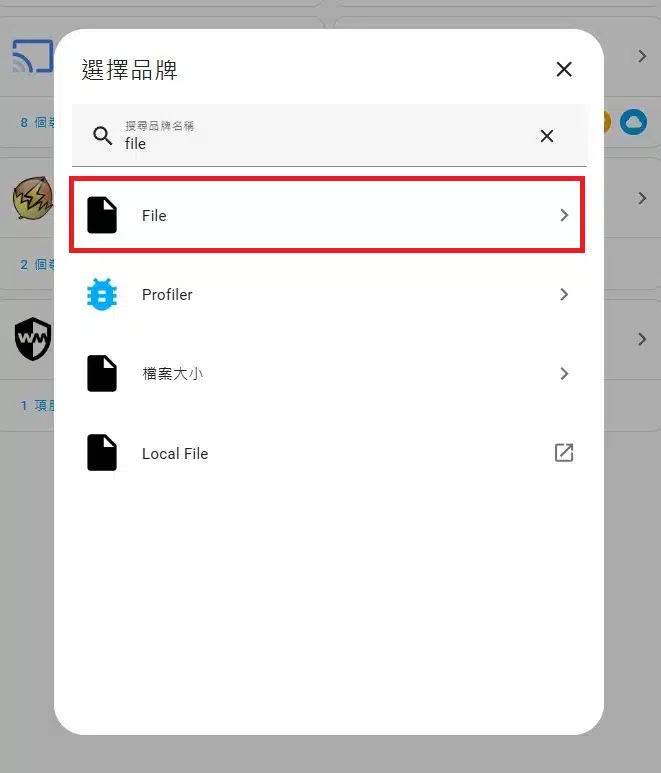Clear the search text field
Screen dimensions: 661x773
tap(547, 136)
